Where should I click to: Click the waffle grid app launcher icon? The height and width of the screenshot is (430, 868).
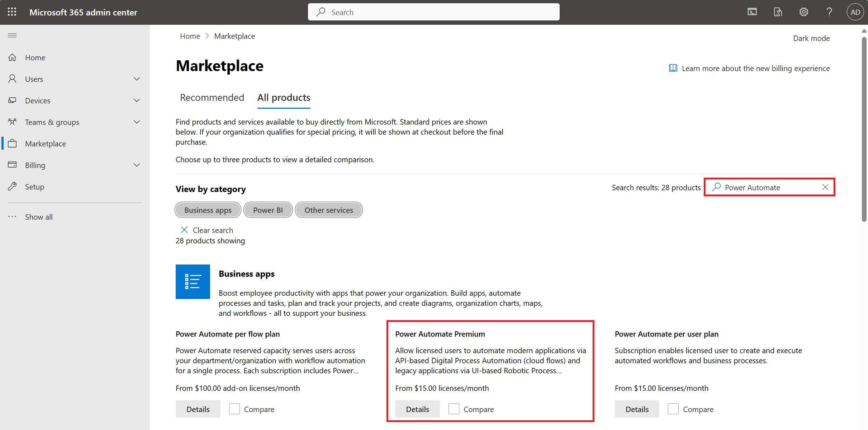point(11,11)
